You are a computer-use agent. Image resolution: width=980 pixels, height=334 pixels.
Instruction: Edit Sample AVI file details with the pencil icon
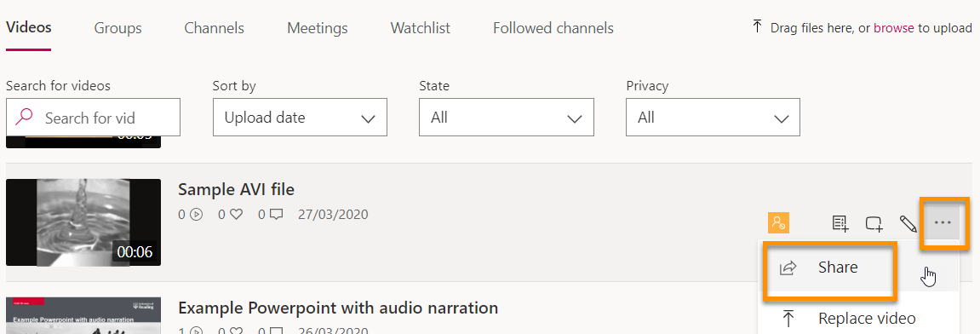[x=908, y=223]
